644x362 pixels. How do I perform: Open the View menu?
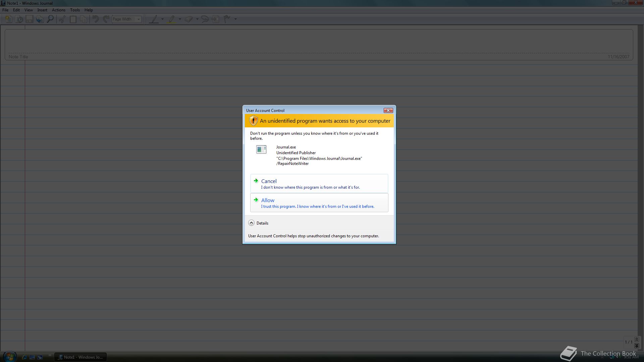tap(29, 10)
